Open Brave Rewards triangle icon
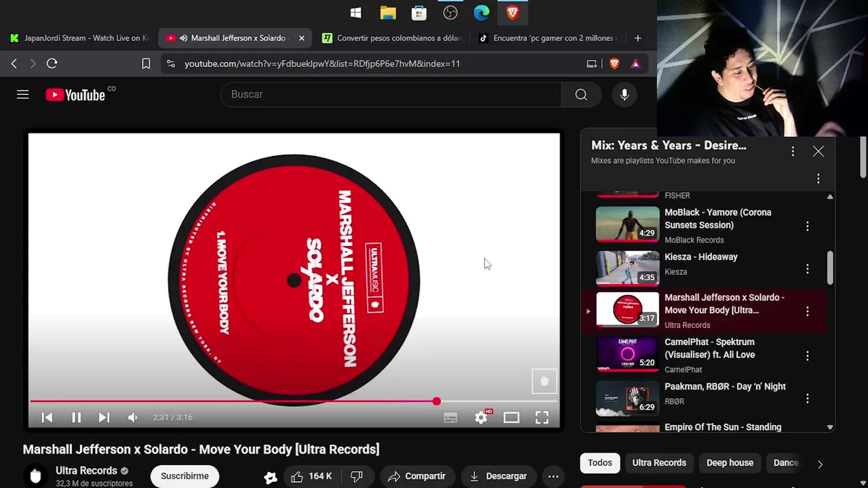Viewport: 868px width, 488px height. (x=635, y=64)
